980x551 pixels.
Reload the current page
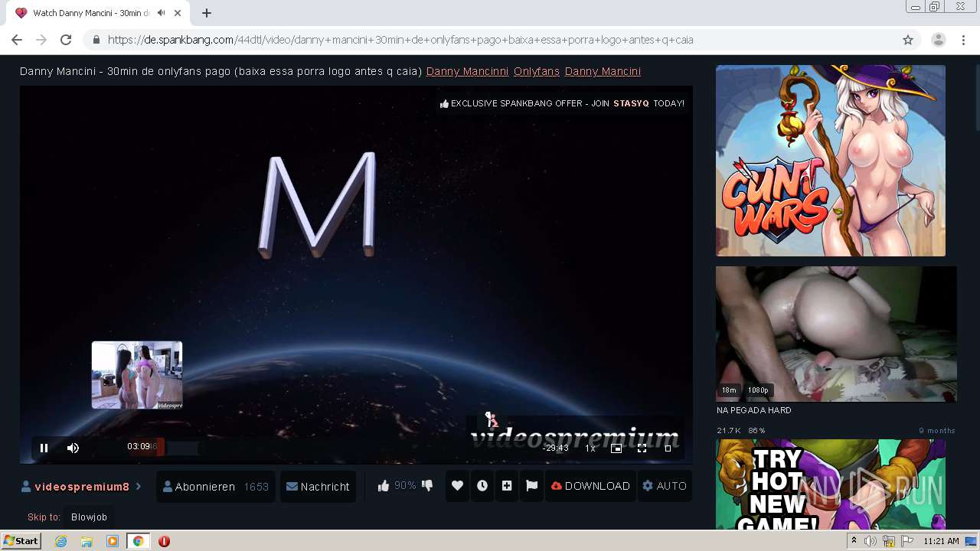pos(66,40)
